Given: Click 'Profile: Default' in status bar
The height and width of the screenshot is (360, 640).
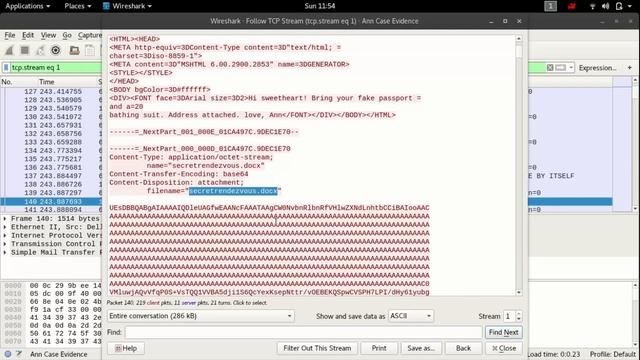Looking at the screenshot, I should pos(613,354).
